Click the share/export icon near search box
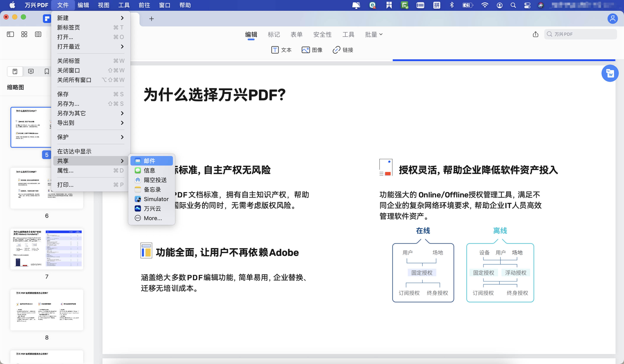 pos(536,34)
